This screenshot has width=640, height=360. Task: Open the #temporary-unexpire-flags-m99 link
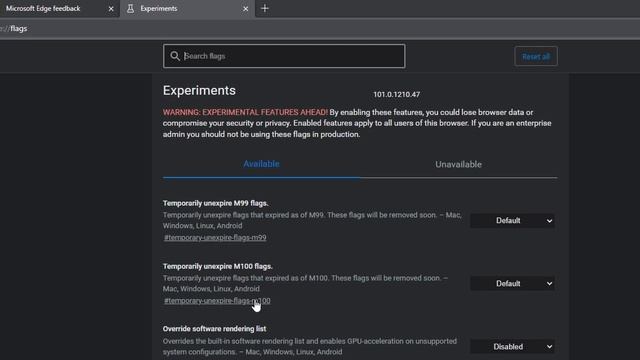[x=215, y=238]
